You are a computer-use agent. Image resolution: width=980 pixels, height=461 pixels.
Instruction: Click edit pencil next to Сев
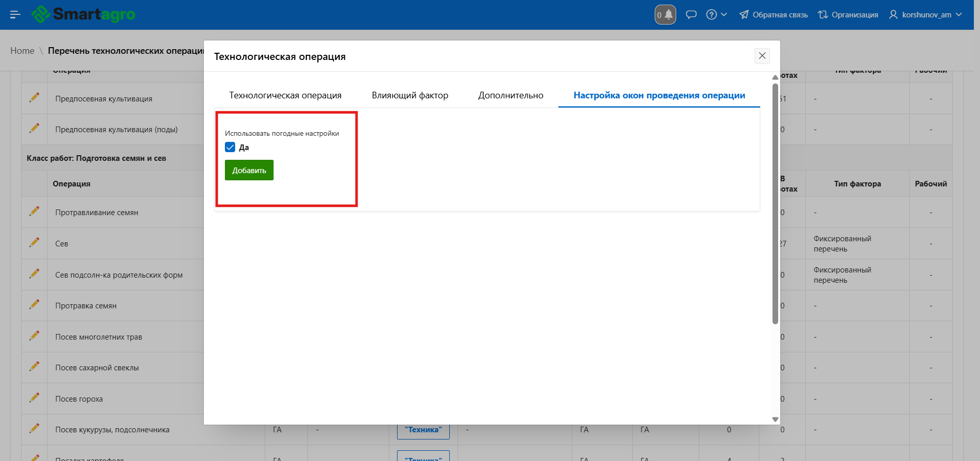(34, 242)
